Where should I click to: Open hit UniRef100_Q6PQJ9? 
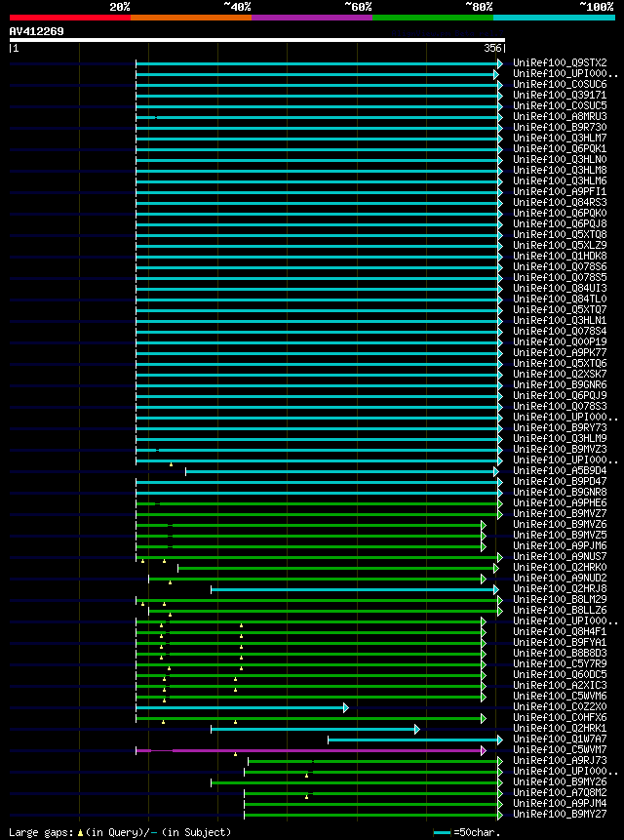click(x=560, y=395)
